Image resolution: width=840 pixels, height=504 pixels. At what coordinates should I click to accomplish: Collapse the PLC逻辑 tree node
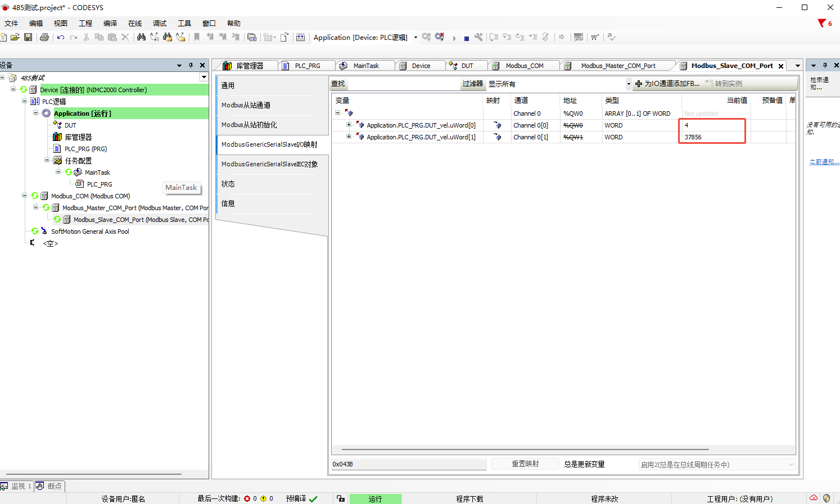pyautogui.click(x=25, y=101)
